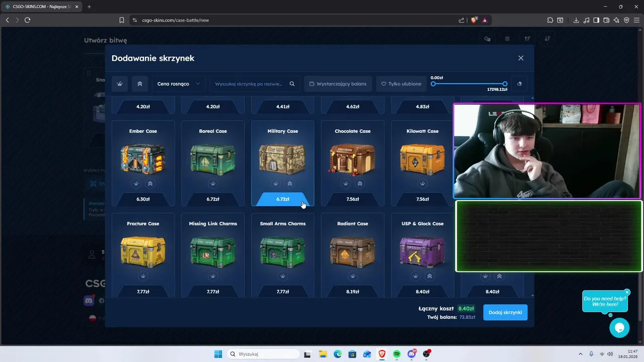Screen dimensions: 644x362
Task: Click the crown icon on Ember Case
Action: tap(136, 184)
